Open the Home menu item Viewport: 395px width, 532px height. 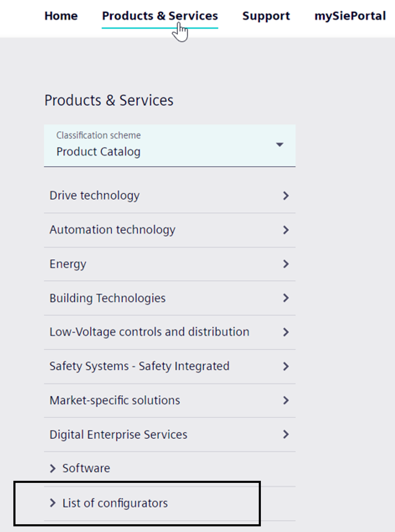pos(61,16)
